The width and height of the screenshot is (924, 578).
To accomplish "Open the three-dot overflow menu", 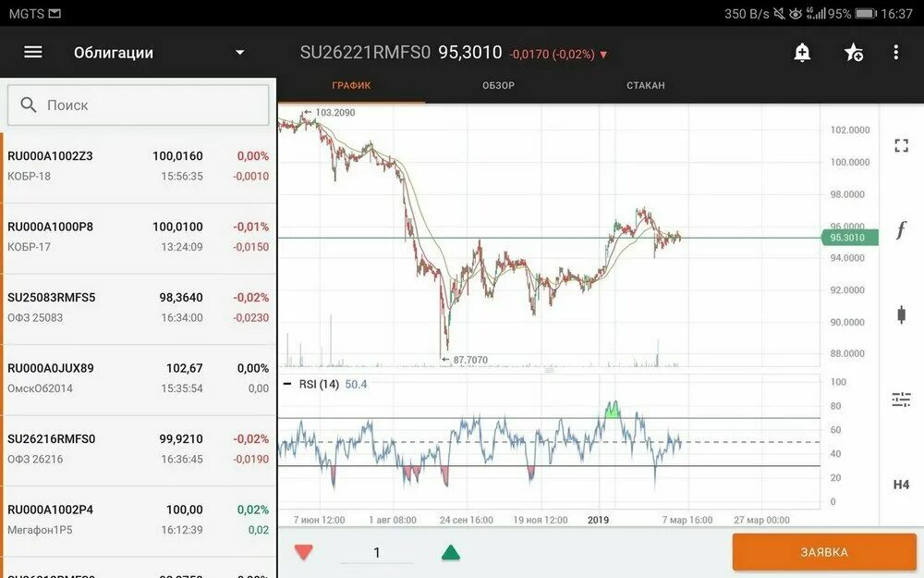I will pyautogui.click(x=895, y=53).
